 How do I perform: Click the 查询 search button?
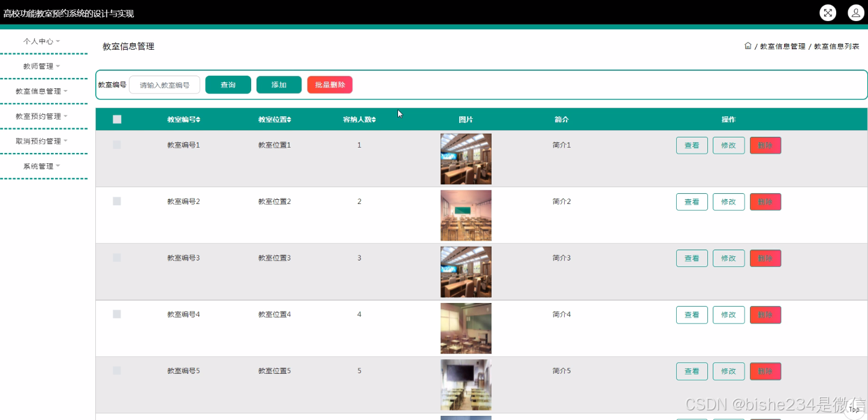[228, 85]
